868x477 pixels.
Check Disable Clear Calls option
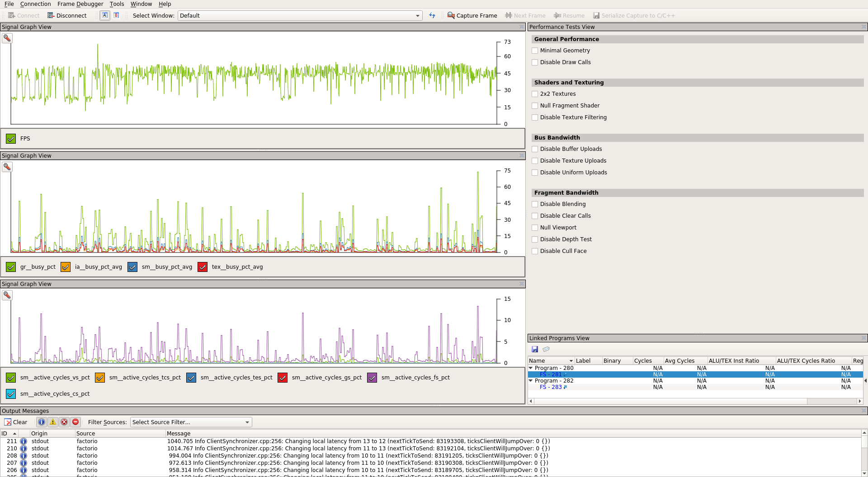point(535,216)
